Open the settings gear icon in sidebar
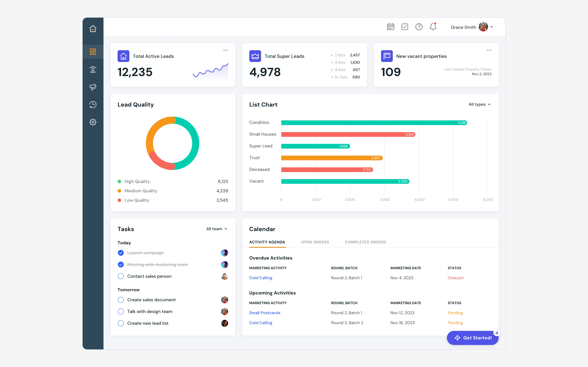This screenshot has height=367, width=588. [93, 122]
